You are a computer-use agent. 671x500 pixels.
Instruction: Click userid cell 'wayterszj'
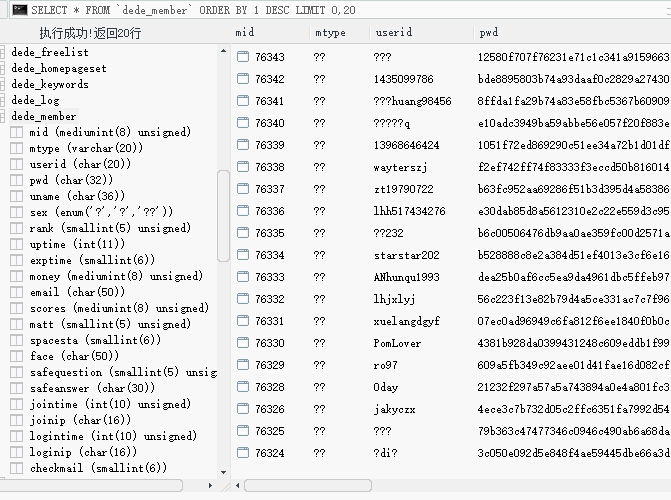point(400,167)
